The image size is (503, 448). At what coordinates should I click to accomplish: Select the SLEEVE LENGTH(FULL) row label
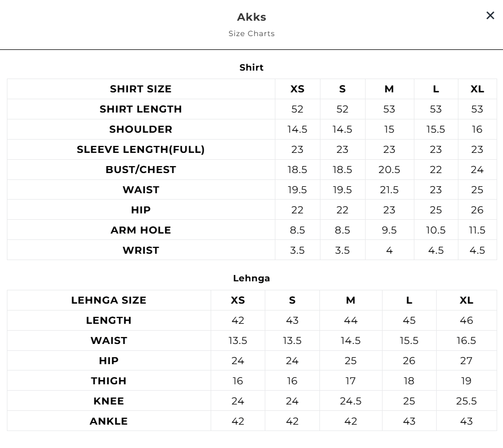[x=141, y=150]
